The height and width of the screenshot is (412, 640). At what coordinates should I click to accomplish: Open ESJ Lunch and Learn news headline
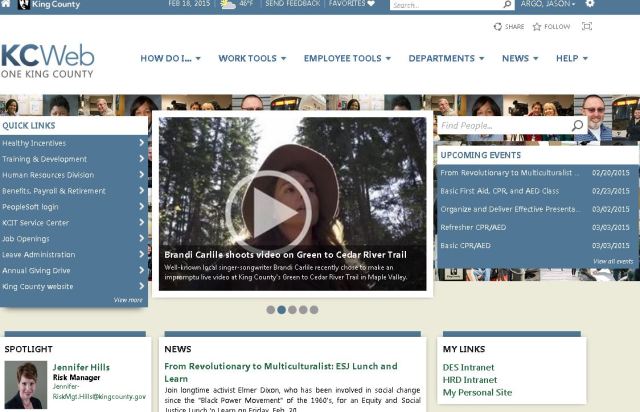tap(281, 372)
